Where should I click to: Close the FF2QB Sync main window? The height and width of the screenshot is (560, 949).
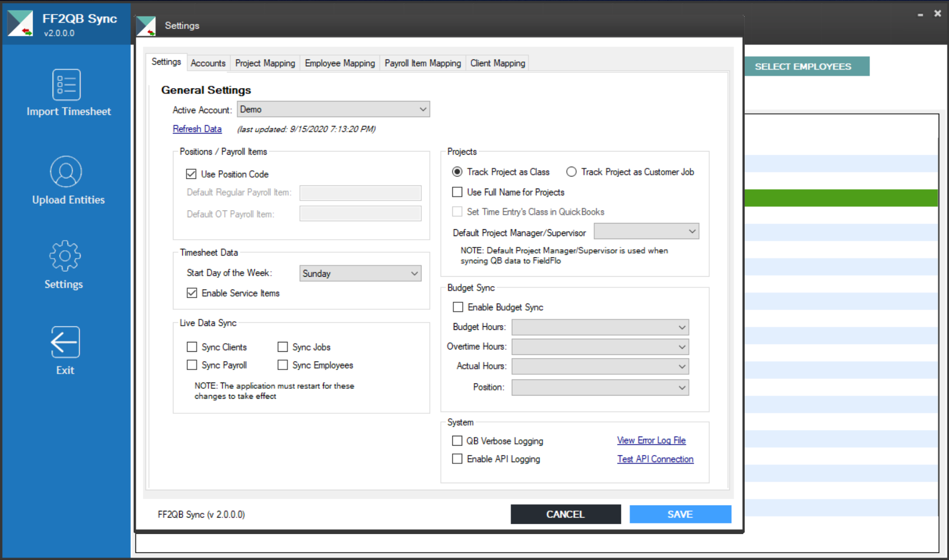pos(937,14)
